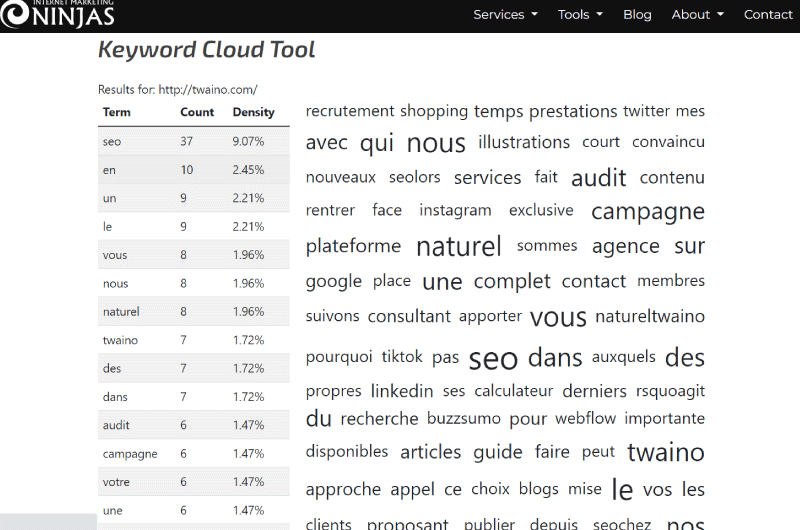The image size is (800, 530).
Task: Click 'instagram' in the keyword cloud
Action: click(455, 211)
